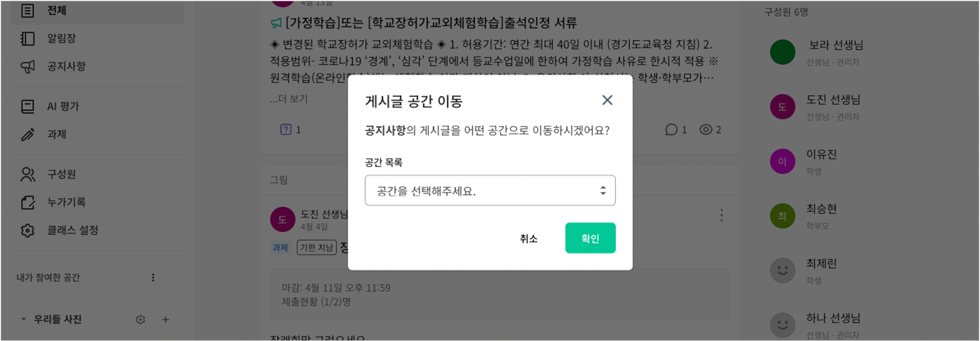Click the gear icon beside 우리들 사진
Viewport: 980px width, 341px height.
pyautogui.click(x=140, y=320)
